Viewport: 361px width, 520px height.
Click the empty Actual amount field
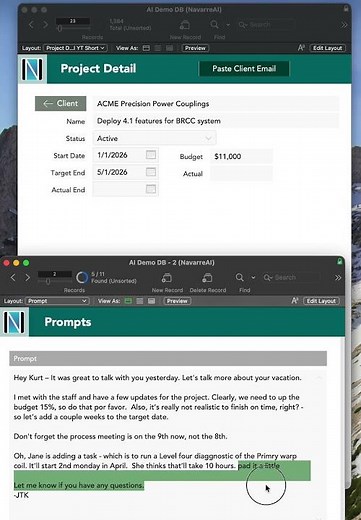click(x=241, y=174)
